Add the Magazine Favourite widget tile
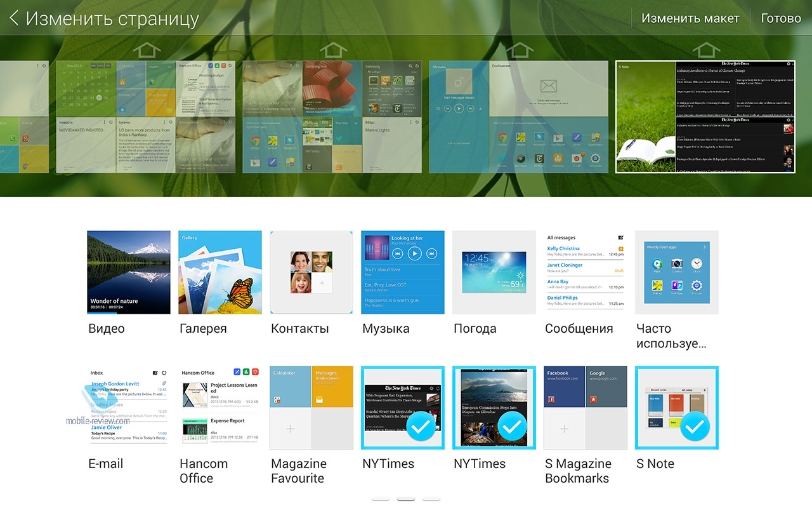The width and height of the screenshot is (812, 508). click(311, 408)
